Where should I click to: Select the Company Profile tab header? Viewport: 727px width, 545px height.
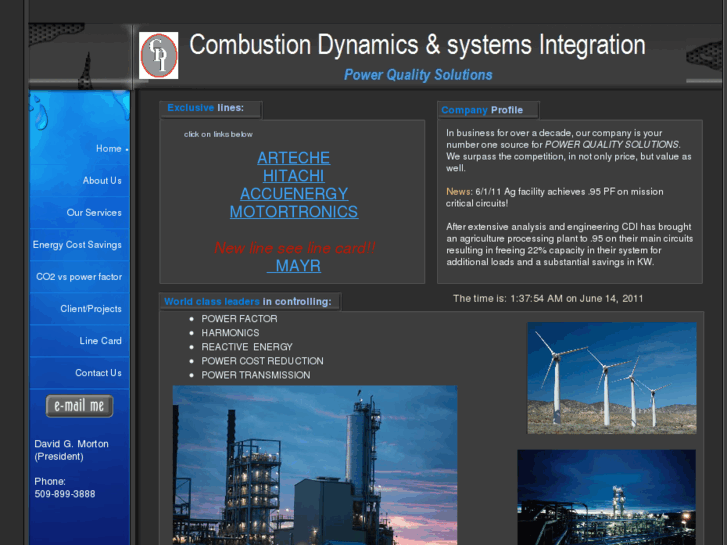coord(483,110)
